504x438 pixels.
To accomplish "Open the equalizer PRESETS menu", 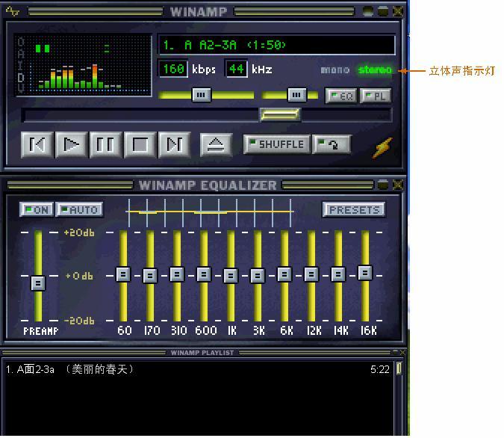I will 354,210.
